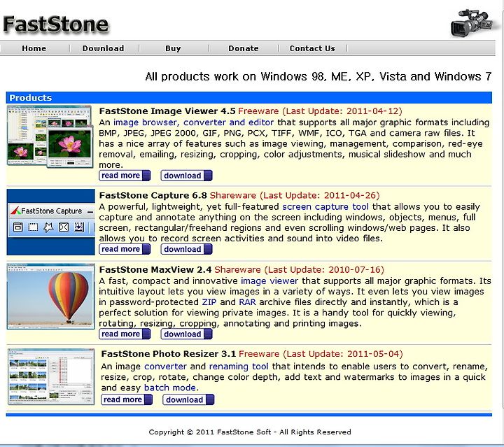Click the Photo Resizer screenshot thumbnail
The width and height of the screenshot is (504, 447).
coord(51,376)
